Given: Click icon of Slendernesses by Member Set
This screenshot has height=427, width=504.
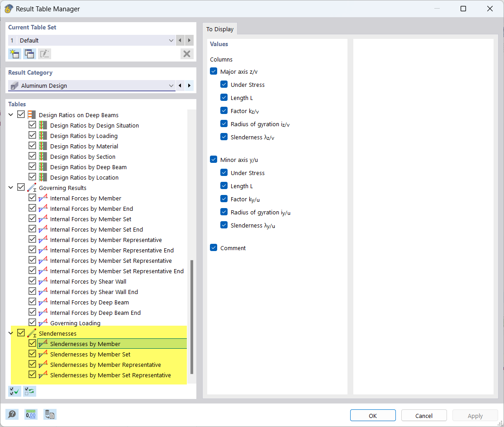Looking at the screenshot, I should (x=43, y=354).
